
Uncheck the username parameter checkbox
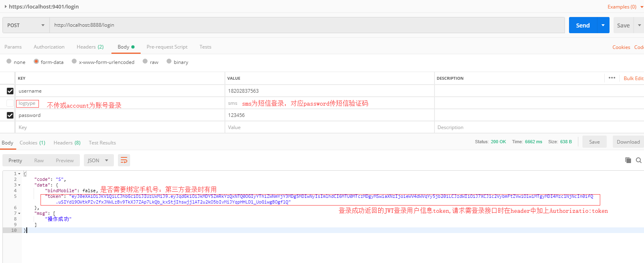point(10,91)
